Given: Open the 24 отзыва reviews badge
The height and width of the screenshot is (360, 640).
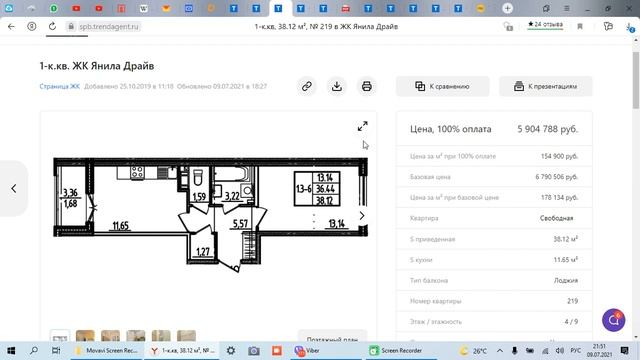Looking at the screenshot, I should click(545, 25).
